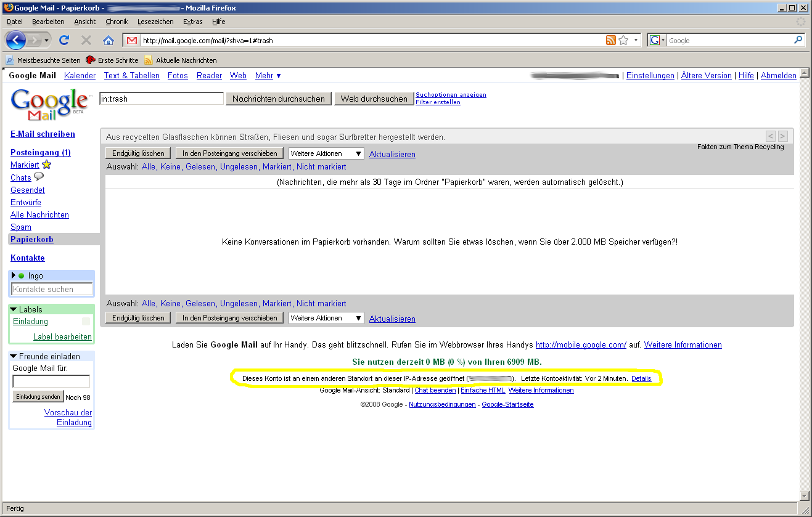
Task: Click the Meistbesuchte Seiten bookmark icon
Action: [10, 60]
